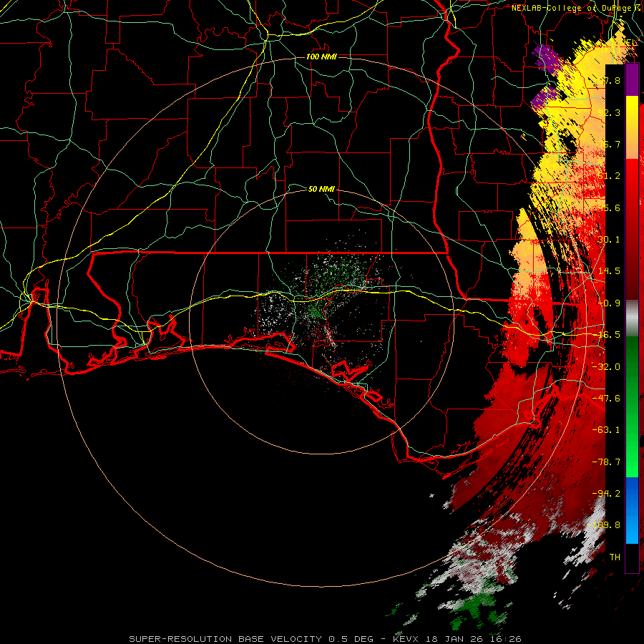Screen dimensions: 644x644
Task: Click the -109.8 scale value
Action: point(605,525)
